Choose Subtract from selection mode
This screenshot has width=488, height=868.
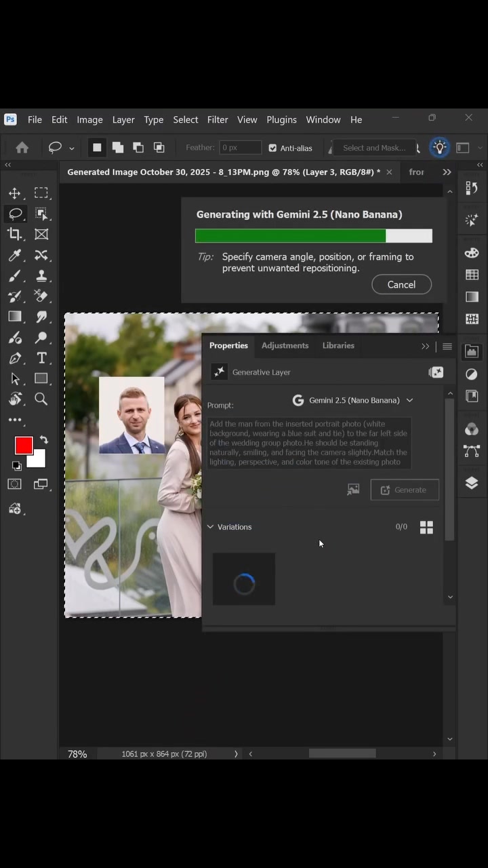[x=138, y=147]
